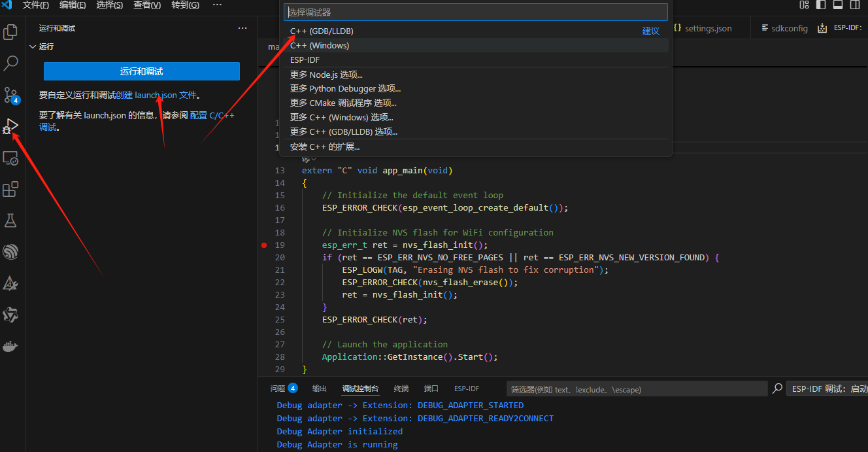Switch to the 调试控制台 panel tab
The width and height of the screenshot is (868, 452).
360,389
